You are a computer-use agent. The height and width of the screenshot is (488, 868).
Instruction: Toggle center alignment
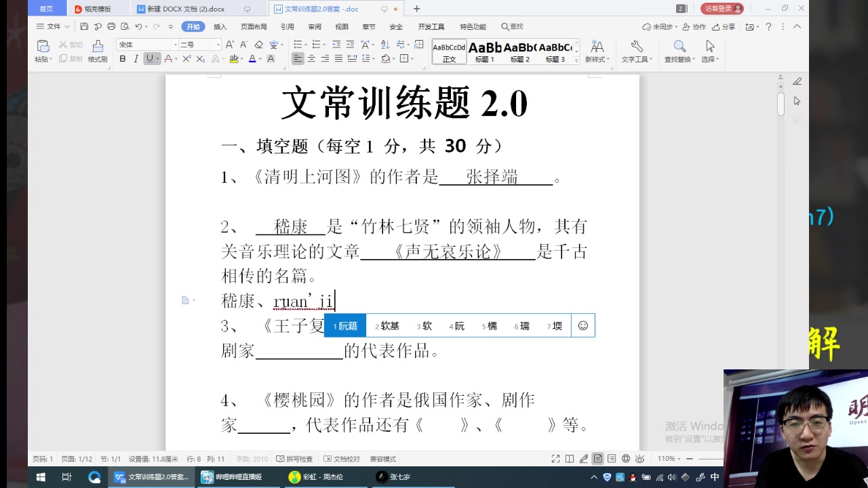(311, 59)
